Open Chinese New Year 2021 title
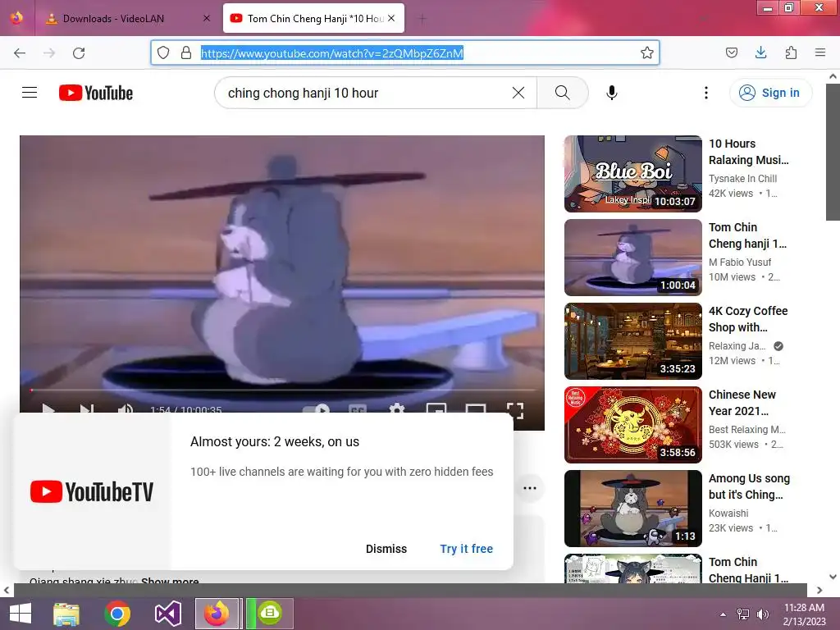The height and width of the screenshot is (630, 840). (742, 402)
